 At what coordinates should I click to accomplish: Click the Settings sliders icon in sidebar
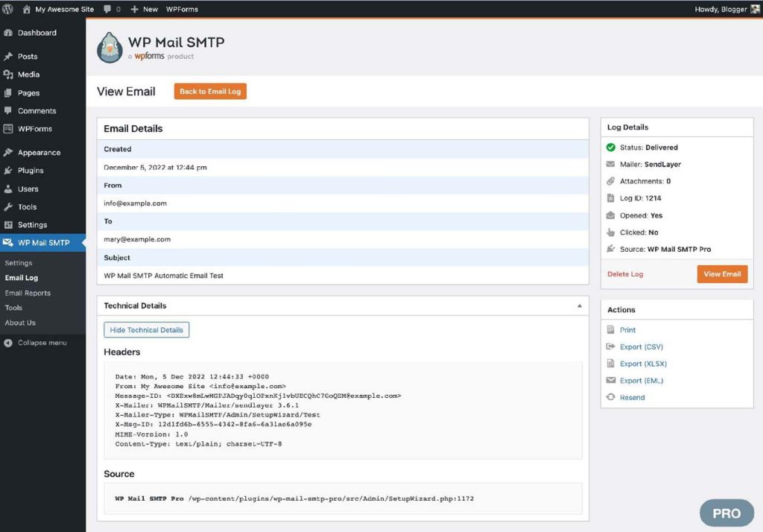(x=7, y=225)
